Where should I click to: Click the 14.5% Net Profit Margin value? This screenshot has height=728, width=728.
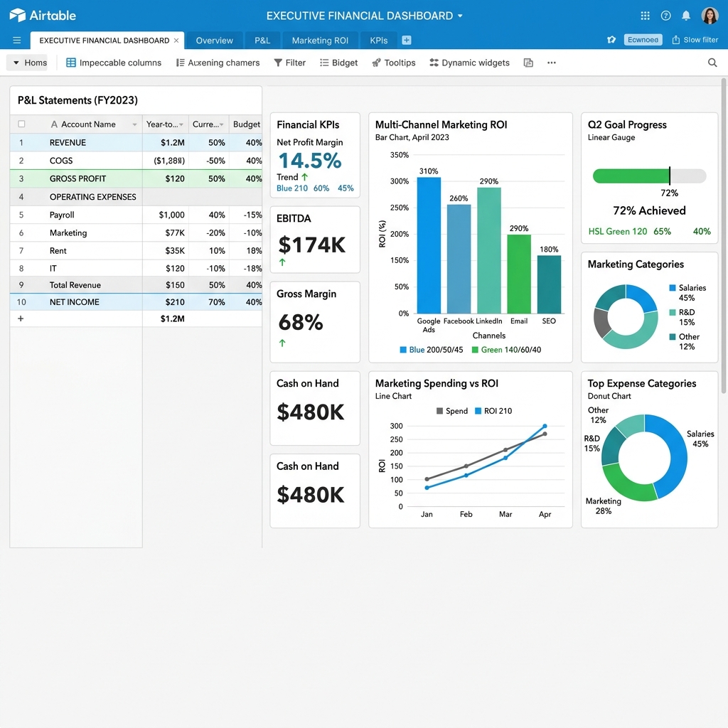click(310, 161)
